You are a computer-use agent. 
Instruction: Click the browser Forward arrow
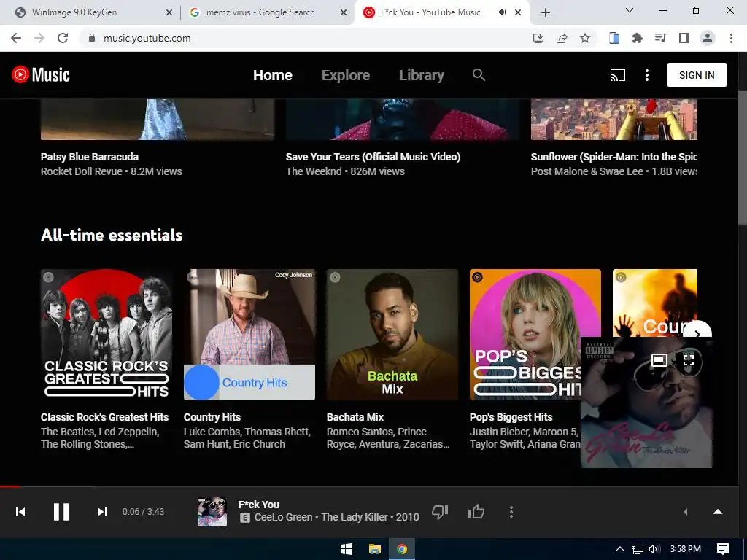[39, 38]
